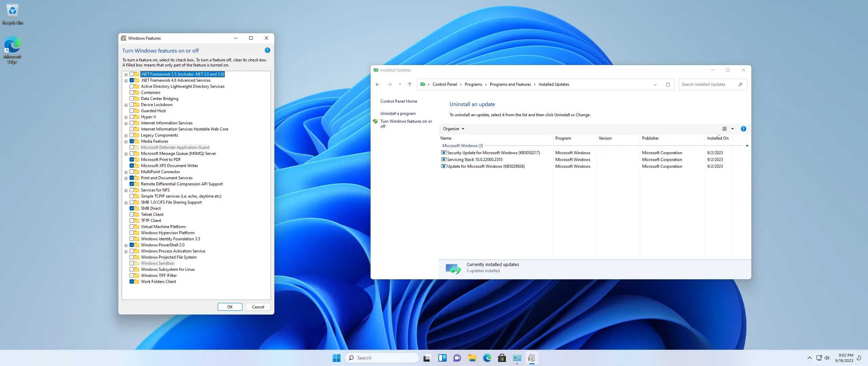The image size is (868, 366).
Task: Click the view layout icon in toolbar
Action: (x=724, y=129)
